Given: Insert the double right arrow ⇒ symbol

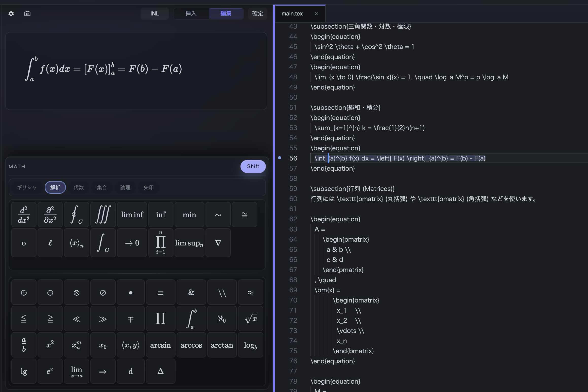Looking at the screenshot, I should coord(103,371).
